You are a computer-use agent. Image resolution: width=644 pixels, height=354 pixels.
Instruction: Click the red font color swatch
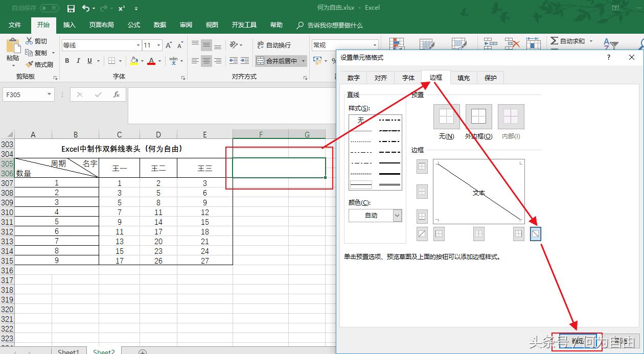click(x=151, y=64)
